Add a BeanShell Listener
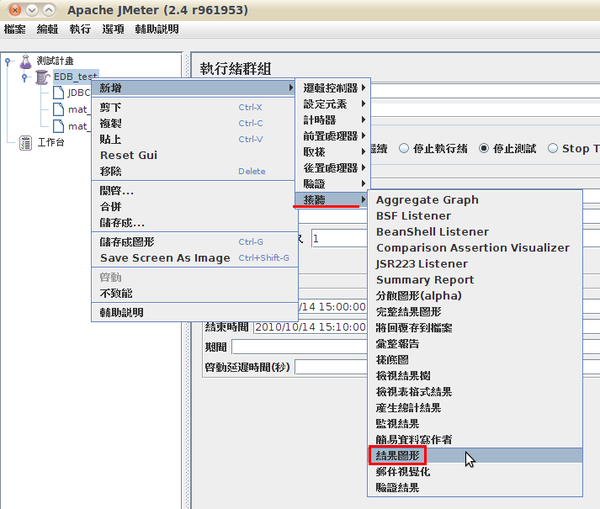 pyautogui.click(x=475, y=232)
